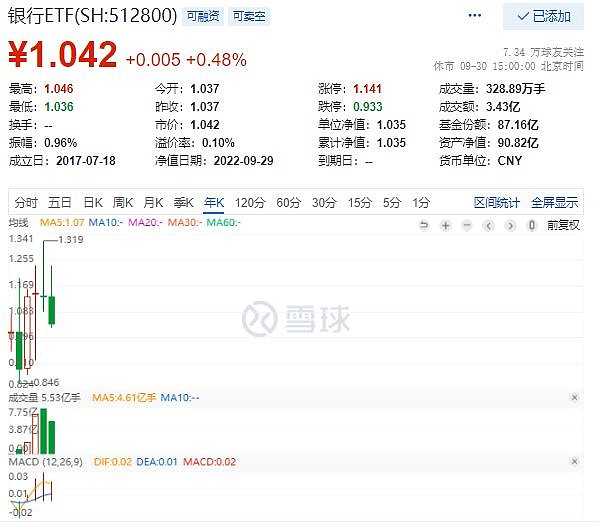The width and height of the screenshot is (599, 528).
Task: Close the MACD indicator panel
Action: (x=574, y=461)
